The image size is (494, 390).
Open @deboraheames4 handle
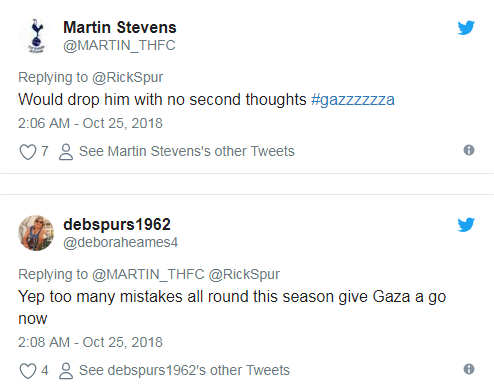click(x=121, y=242)
